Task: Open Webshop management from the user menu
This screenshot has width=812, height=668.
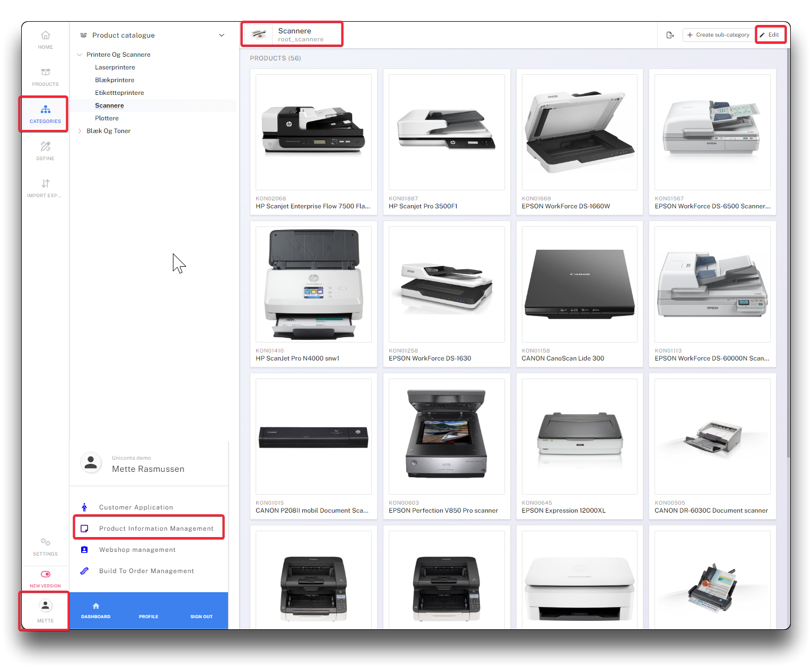Action: coord(137,550)
